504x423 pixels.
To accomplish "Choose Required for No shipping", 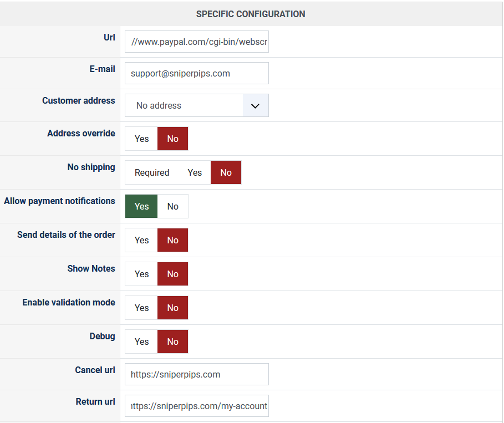I will tap(151, 172).
